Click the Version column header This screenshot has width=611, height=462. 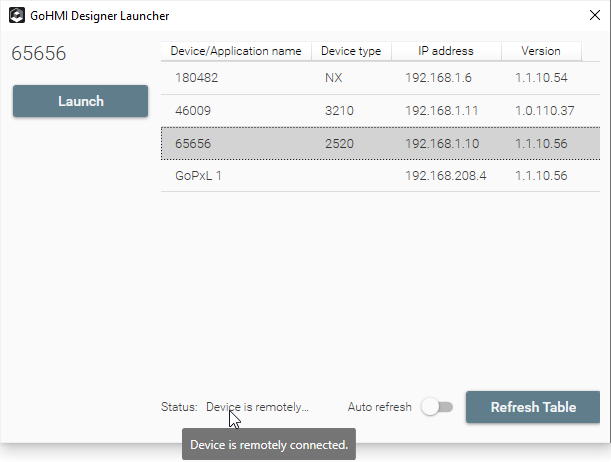(x=540, y=51)
